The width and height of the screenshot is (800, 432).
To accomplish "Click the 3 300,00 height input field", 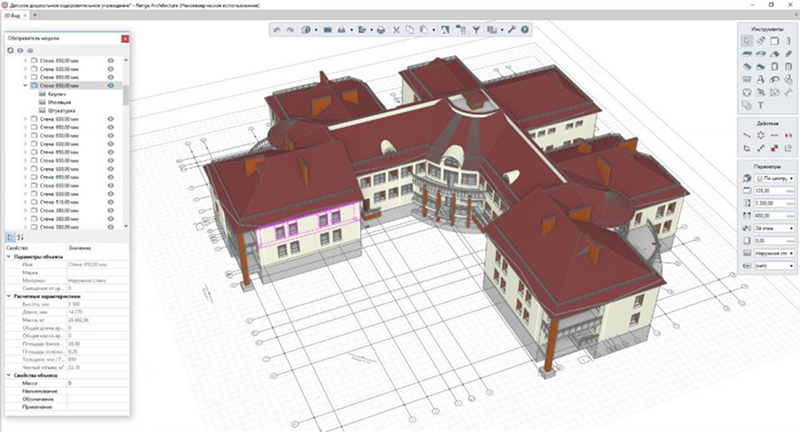I will [x=774, y=203].
